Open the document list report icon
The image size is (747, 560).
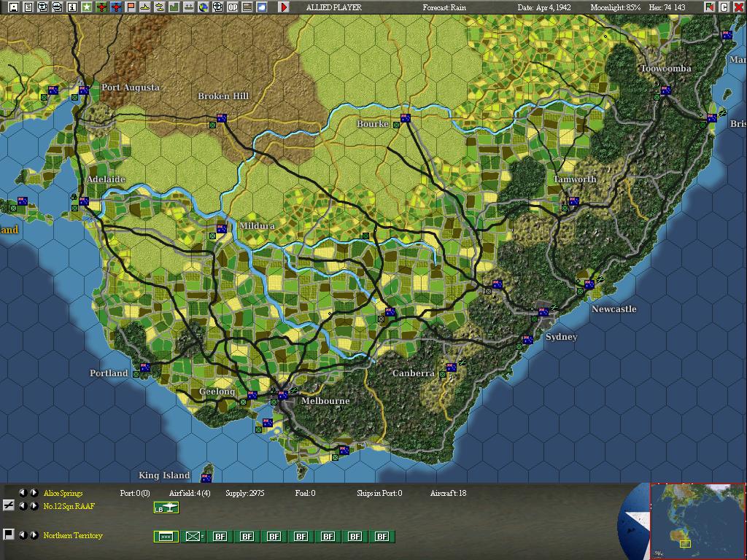pyautogui.click(x=28, y=7)
